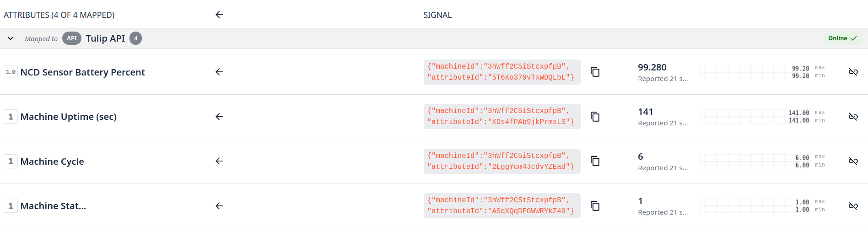Click the arrow on Machine Stat row
The height and width of the screenshot is (232, 868).
point(219,206)
